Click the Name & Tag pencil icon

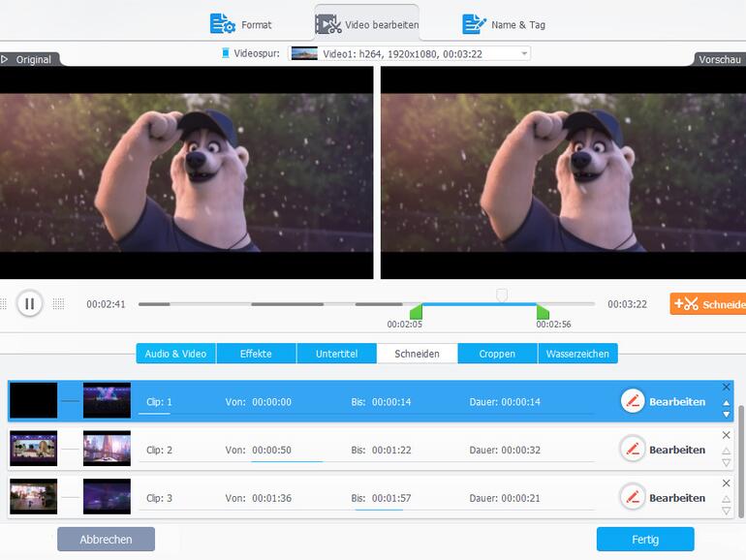[x=474, y=24]
